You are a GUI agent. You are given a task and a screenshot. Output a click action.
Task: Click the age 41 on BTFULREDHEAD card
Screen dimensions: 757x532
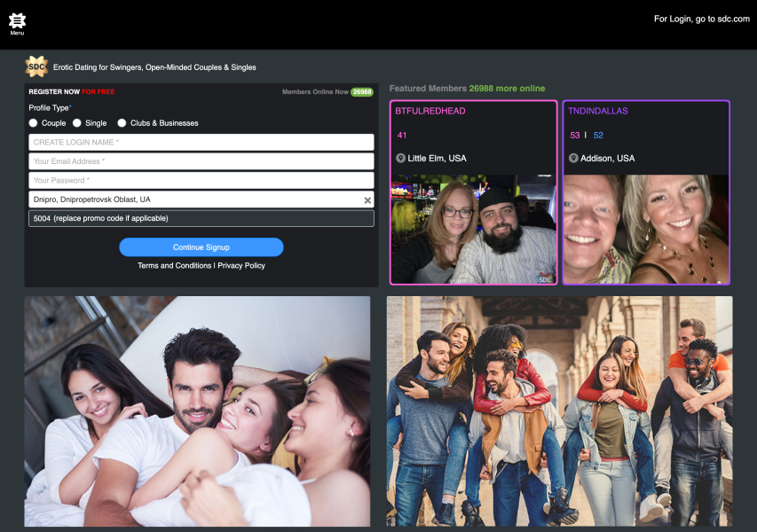point(402,136)
